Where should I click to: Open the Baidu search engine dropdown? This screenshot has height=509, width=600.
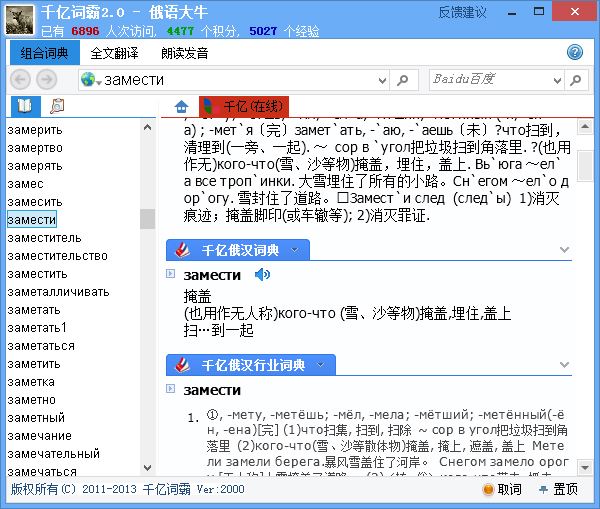pyautogui.click(x=557, y=80)
